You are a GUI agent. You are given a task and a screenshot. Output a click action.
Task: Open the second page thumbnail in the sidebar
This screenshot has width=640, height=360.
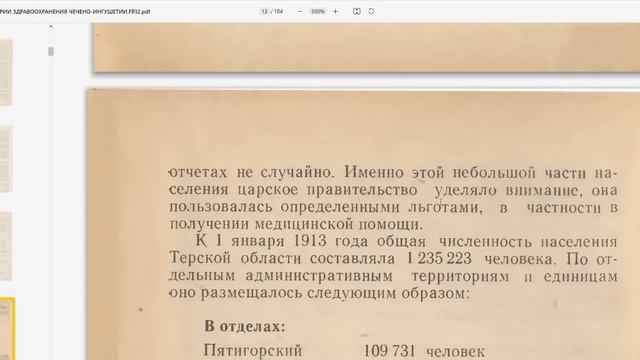point(6,159)
